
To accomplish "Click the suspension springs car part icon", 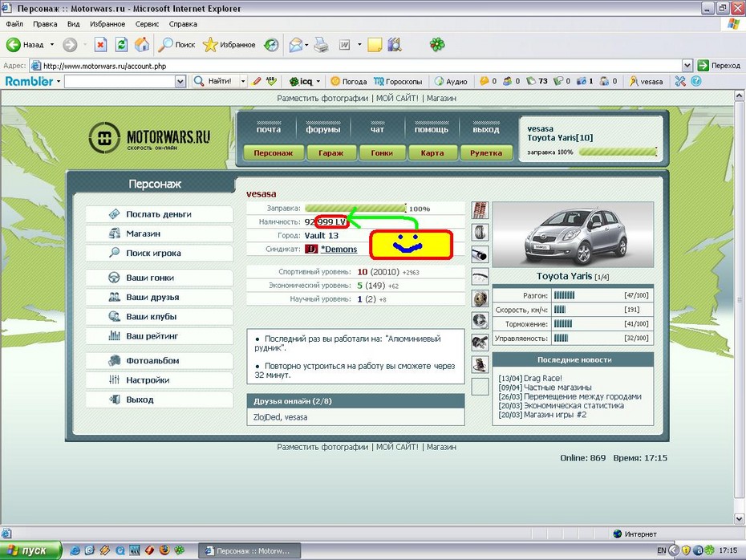I will tap(480, 210).
